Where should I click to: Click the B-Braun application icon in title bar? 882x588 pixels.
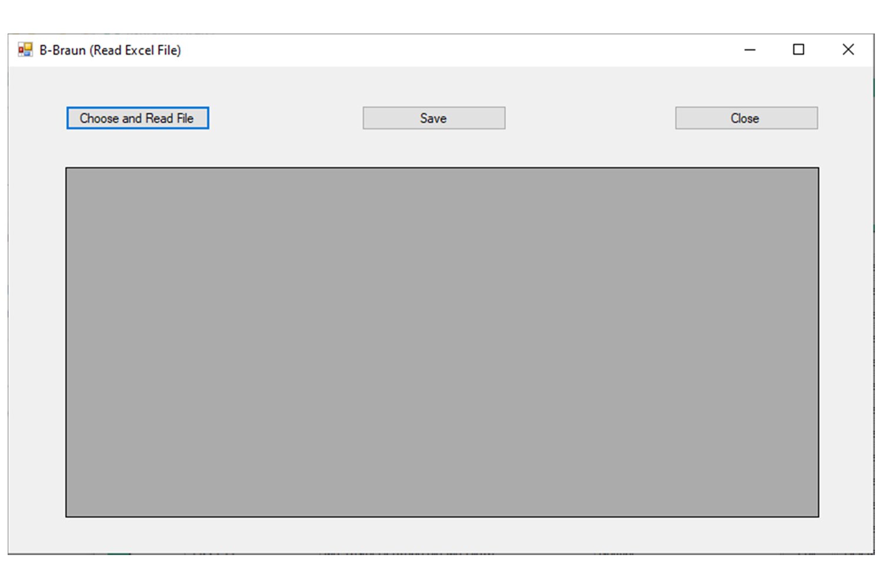(x=25, y=50)
